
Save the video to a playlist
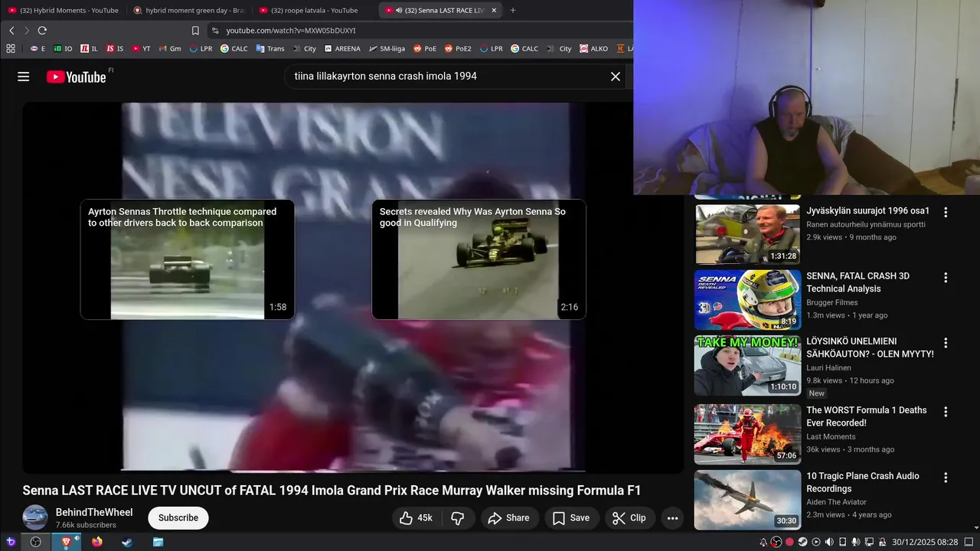[571, 518]
